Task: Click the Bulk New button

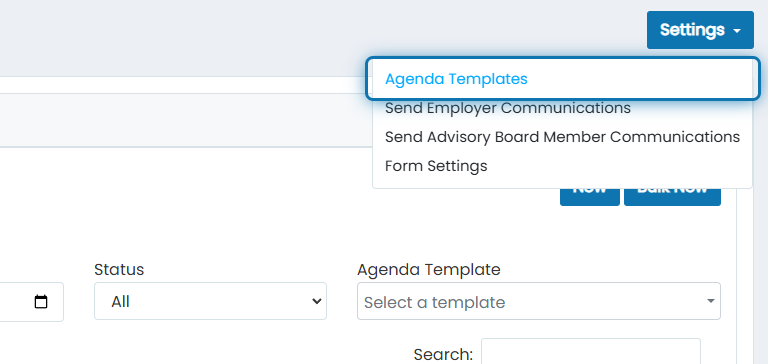Action: tap(672, 196)
